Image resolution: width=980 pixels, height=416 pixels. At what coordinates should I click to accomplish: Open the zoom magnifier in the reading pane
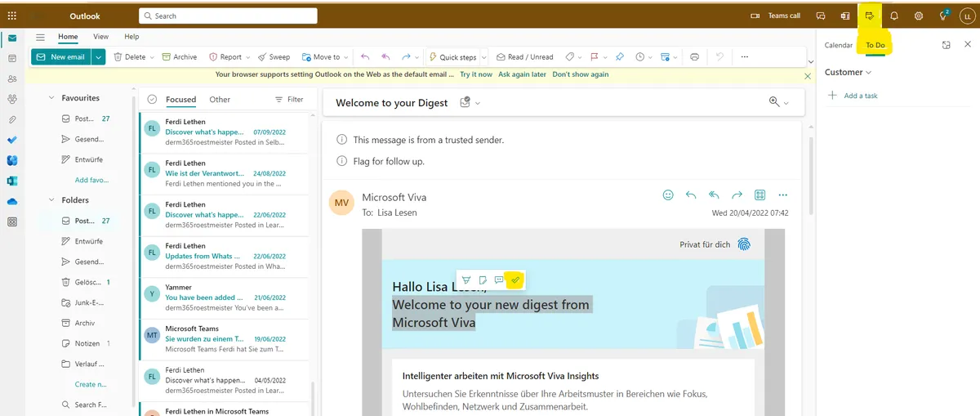click(x=774, y=101)
